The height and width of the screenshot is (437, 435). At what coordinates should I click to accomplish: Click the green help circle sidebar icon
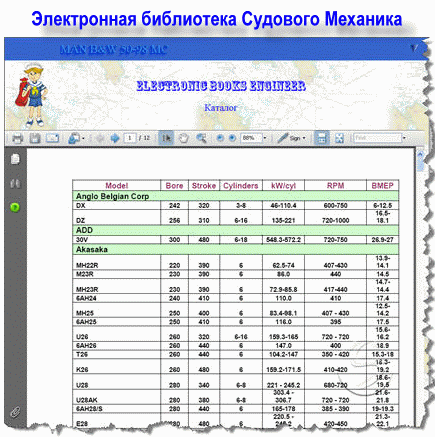(15, 207)
